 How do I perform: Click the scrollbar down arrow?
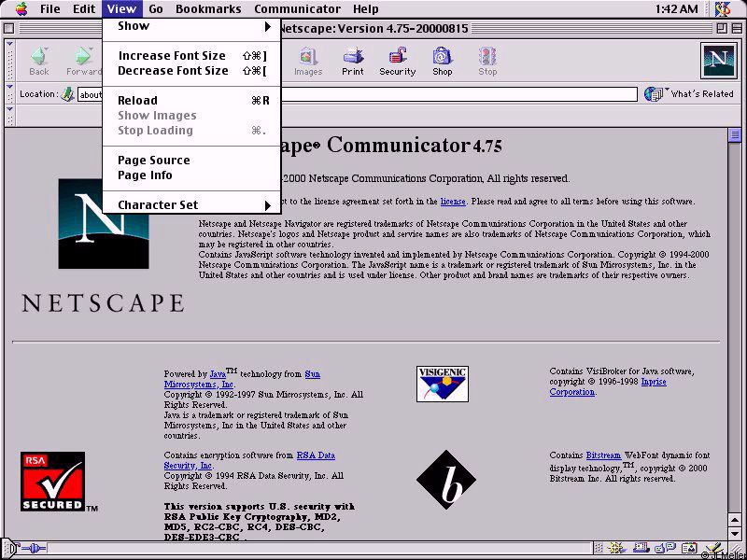[x=734, y=534]
